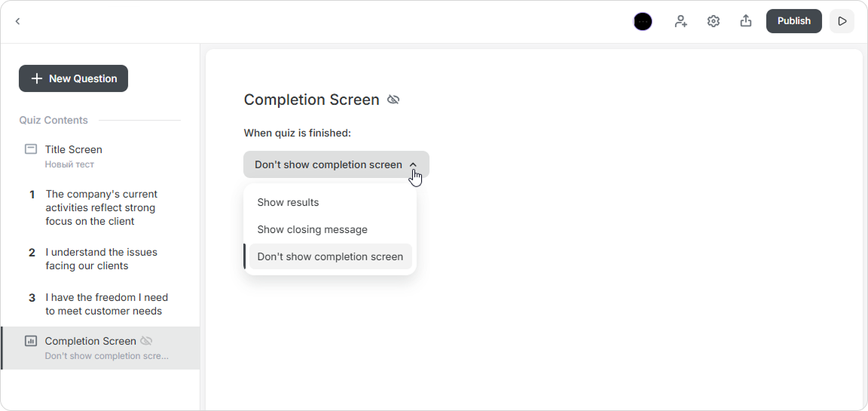Preview the quiz with play button
This screenshot has width=868, height=411.
tap(842, 21)
